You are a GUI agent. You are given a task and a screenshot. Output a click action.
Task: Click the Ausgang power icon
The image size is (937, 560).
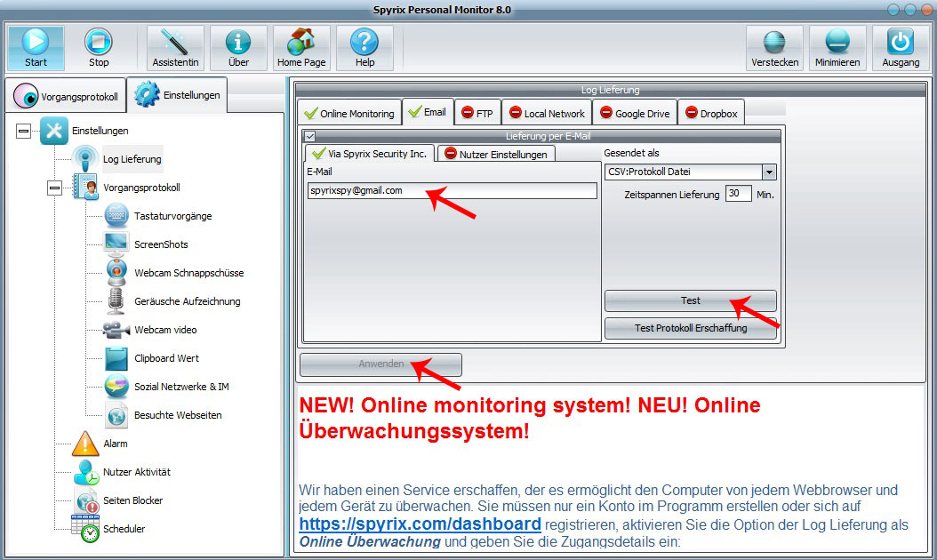[901, 42]
